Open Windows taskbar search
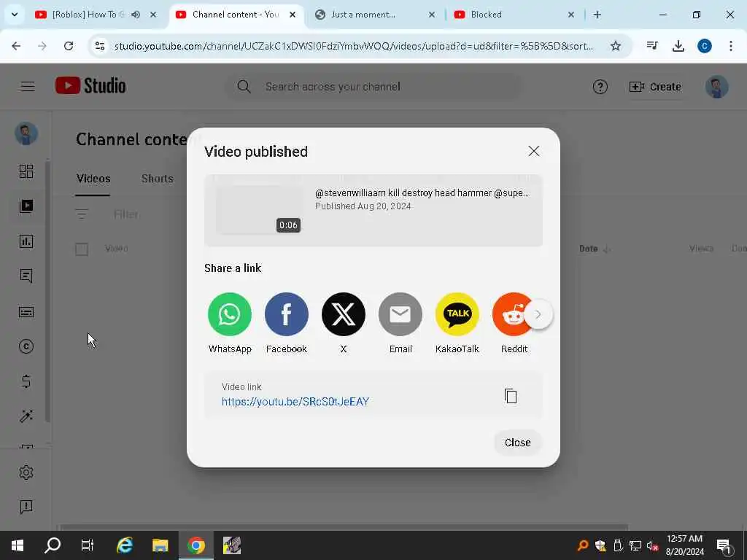Screen dimensions: 747x560 [53, 545]
